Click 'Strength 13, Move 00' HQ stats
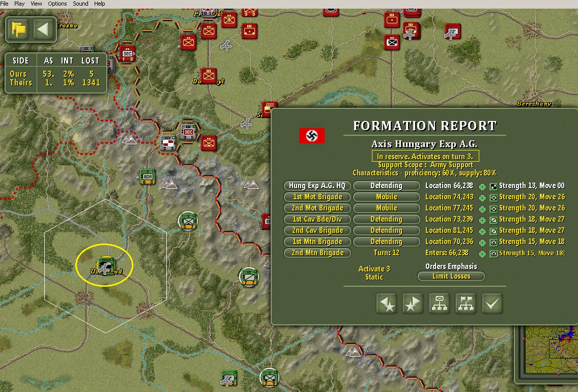578x392 pixels. (x=532, y=186)
